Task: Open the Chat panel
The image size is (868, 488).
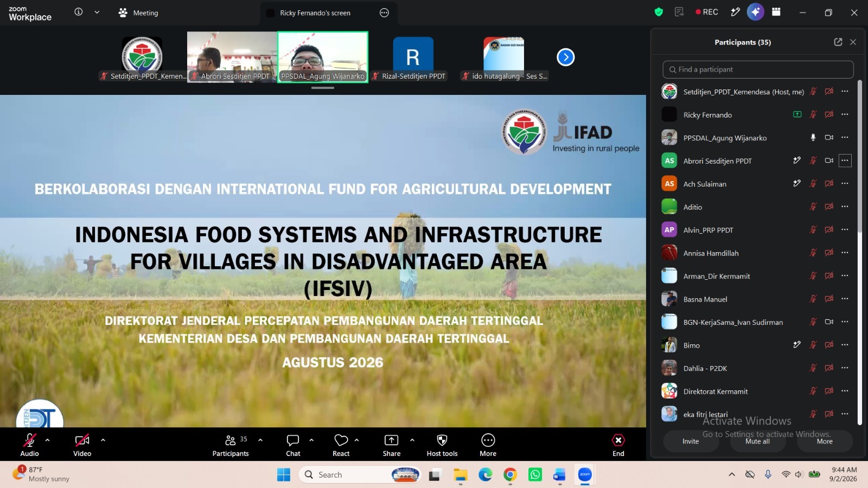Action: pos(293,445)
